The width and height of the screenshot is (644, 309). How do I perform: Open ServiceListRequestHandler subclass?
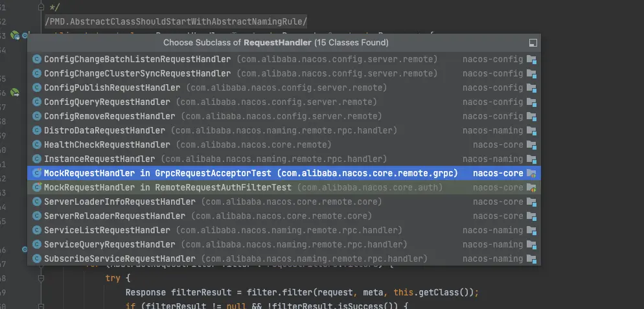pyautogui.click(x=284, y=230)
